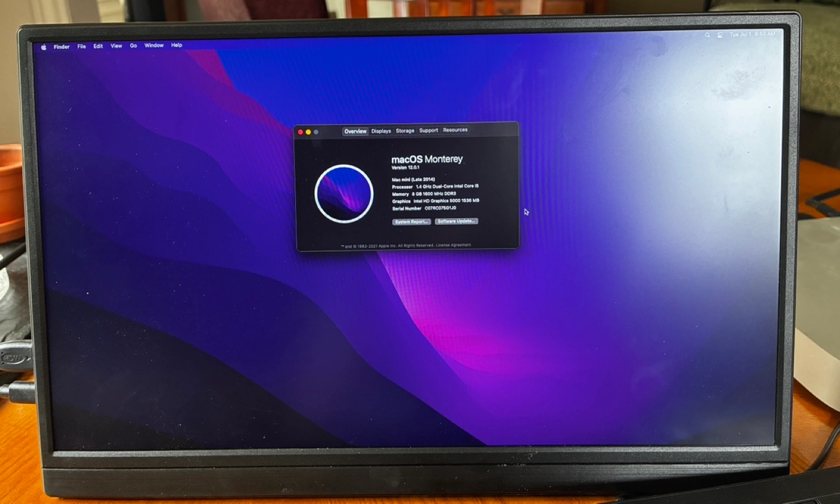The image size is (840, 504).
Task: Click the macOS Monterey circular logo
Action: (x=344, y=194)
